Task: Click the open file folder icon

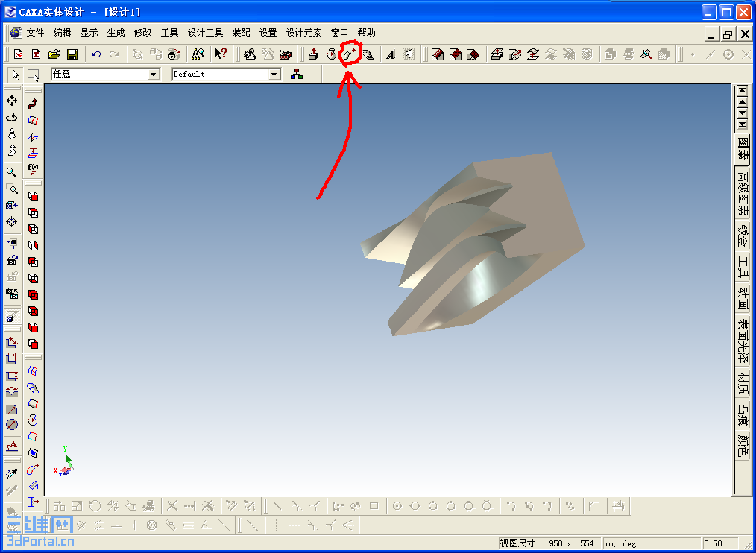Action: [x=54, y=54]
